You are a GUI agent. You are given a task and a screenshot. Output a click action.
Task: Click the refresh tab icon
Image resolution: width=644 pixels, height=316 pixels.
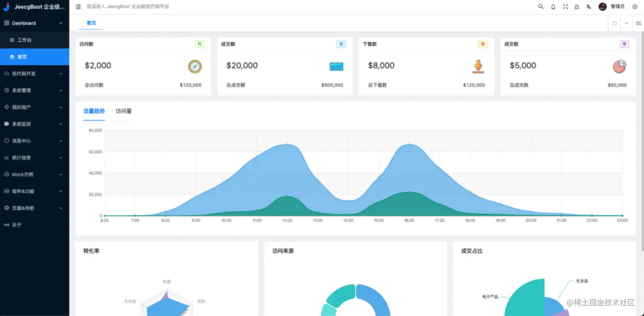coord(614,23)
